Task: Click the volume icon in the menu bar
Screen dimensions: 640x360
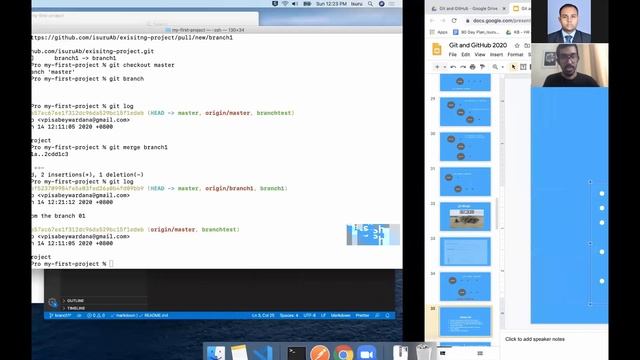Action: tap(295, 4)
